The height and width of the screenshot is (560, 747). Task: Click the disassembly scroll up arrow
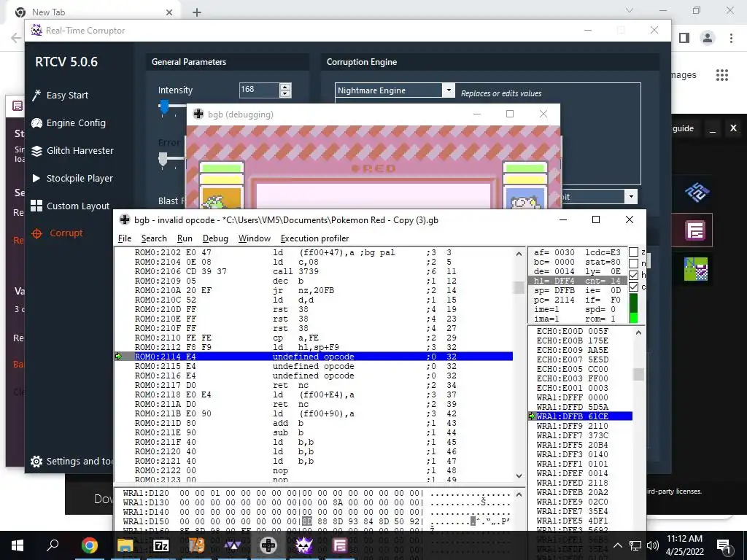click(x=519, y=254)
